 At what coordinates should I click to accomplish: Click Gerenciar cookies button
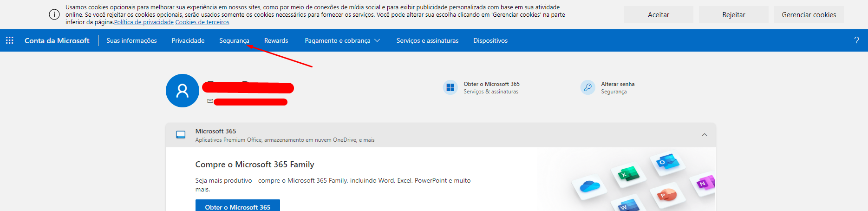tap(809, 14)
